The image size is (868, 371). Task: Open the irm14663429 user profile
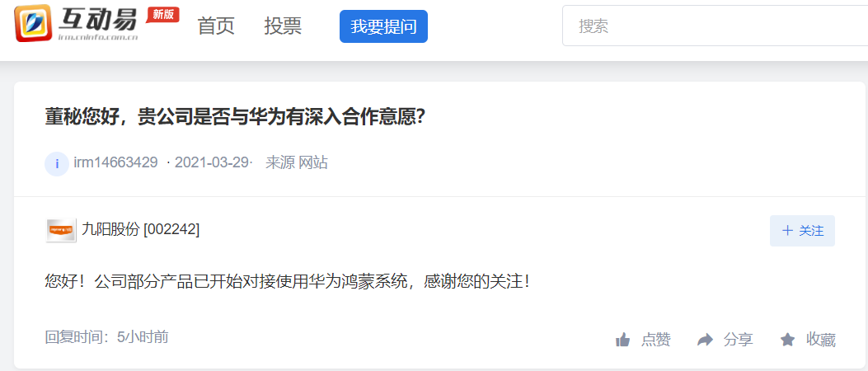115,162
